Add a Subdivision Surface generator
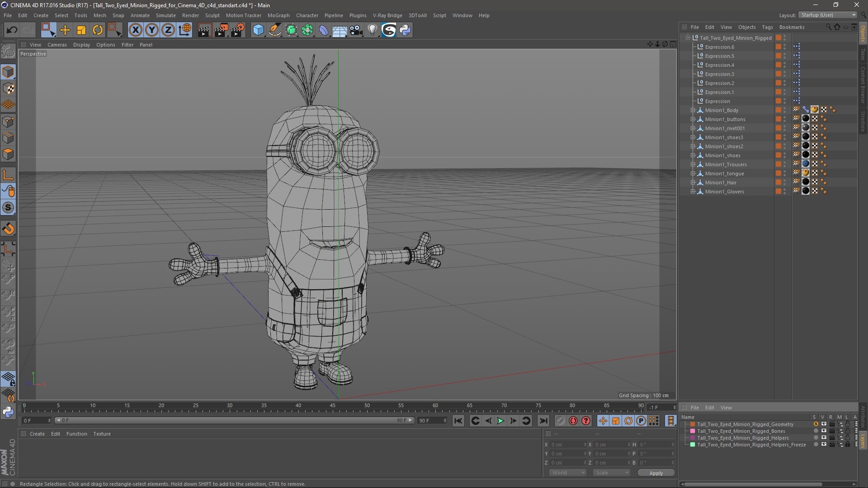 (291, 30)
